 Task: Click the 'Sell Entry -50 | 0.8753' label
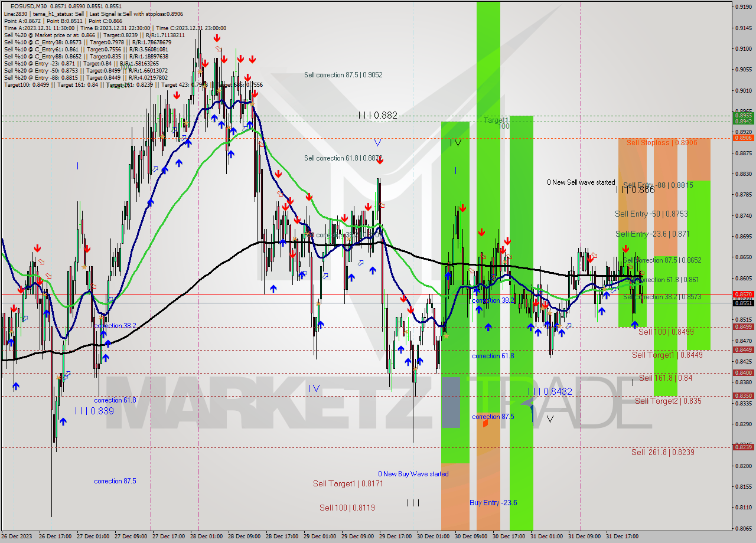pyautogui.click(x=651, y=214)
